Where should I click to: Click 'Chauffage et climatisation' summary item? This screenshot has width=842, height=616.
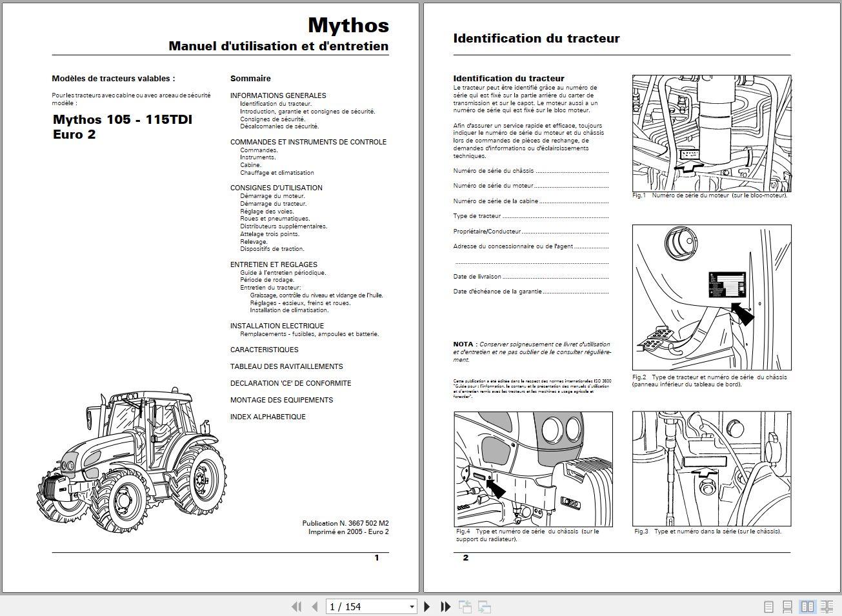[x=277, y=173]
